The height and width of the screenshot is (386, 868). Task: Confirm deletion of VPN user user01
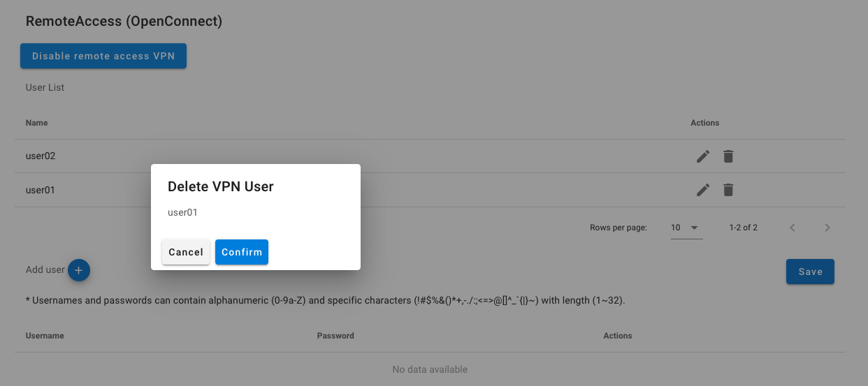point(241,252)
